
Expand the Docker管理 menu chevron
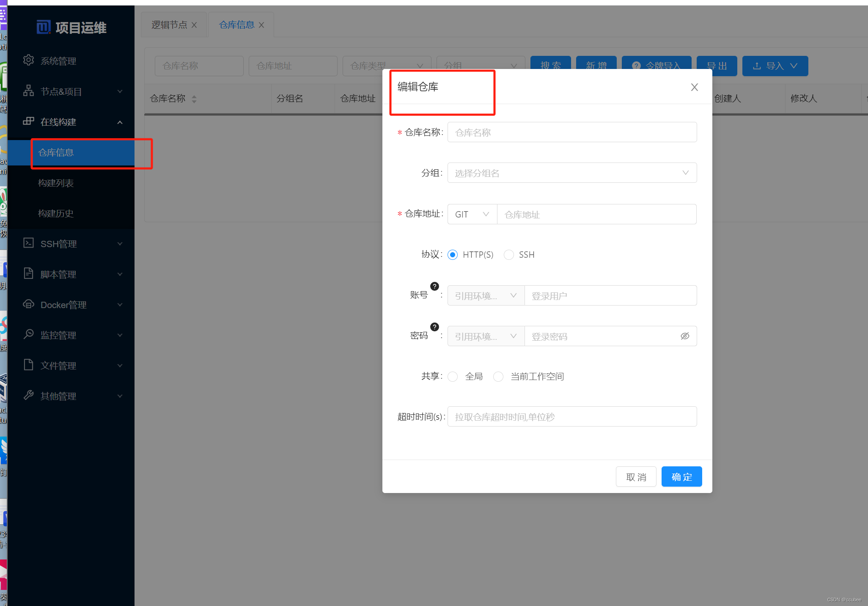click(120, 305)
